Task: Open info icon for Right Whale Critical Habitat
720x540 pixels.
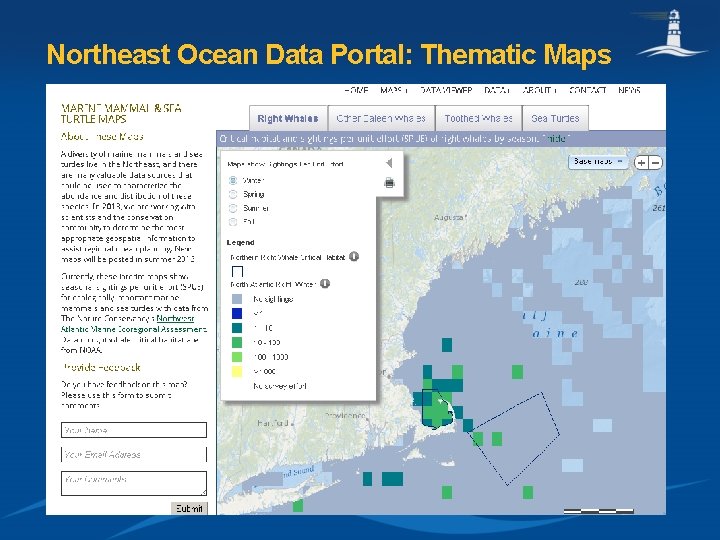Action: 354,257
